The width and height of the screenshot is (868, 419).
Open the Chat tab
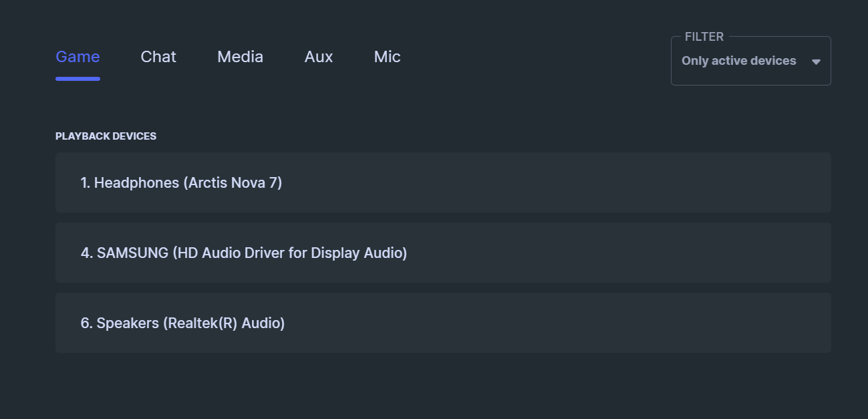click(158, 57)
